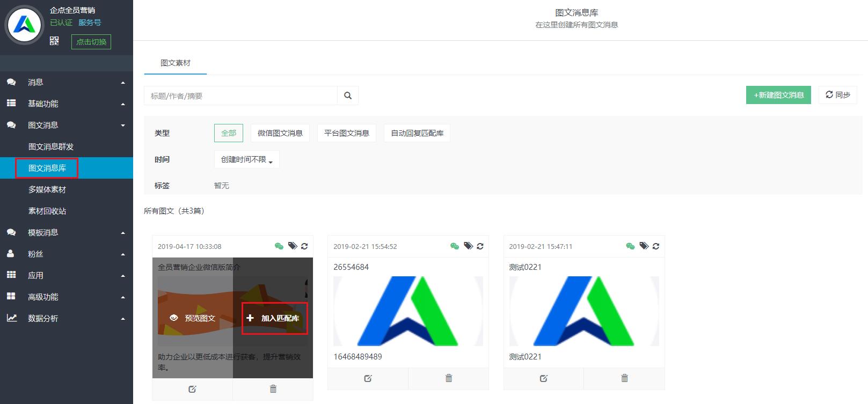The image size is (868, 404).
Task: Click the 已认证 status text
Action: coord(61,23)
